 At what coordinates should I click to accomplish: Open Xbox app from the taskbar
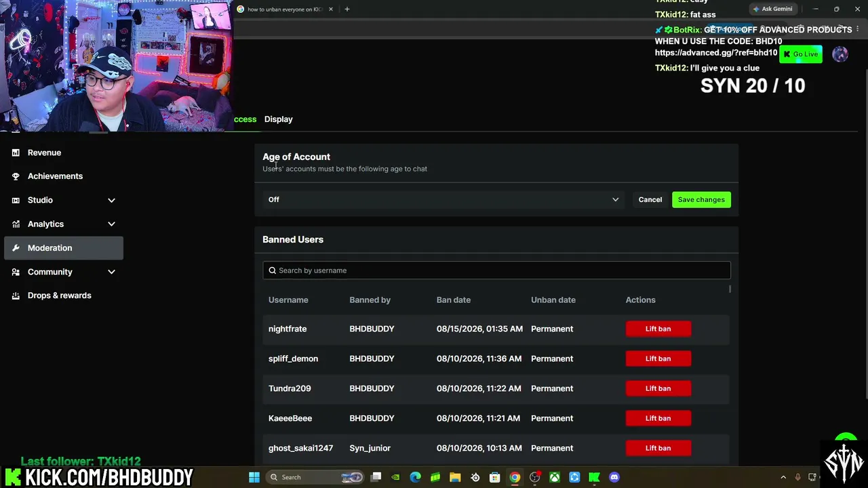pyautogui.click(x=555, y=477)
